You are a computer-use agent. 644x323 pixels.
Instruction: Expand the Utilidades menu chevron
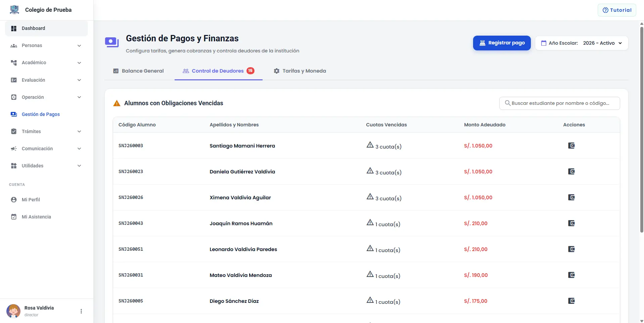[79, 166]
